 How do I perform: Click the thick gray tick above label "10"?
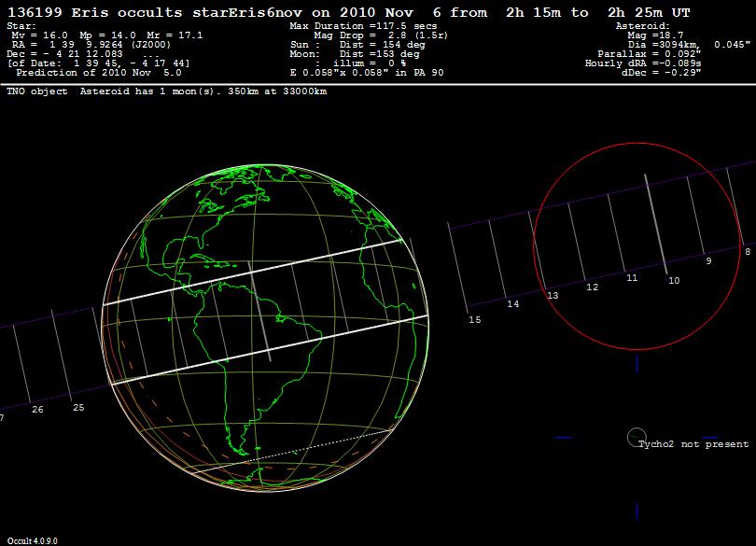coord(656,224)
